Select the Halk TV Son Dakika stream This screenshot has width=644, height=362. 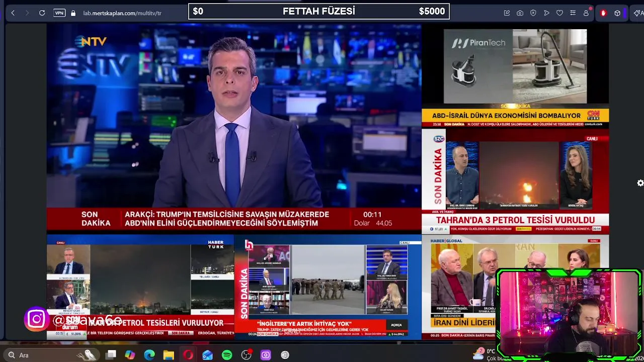coord(328,288)
